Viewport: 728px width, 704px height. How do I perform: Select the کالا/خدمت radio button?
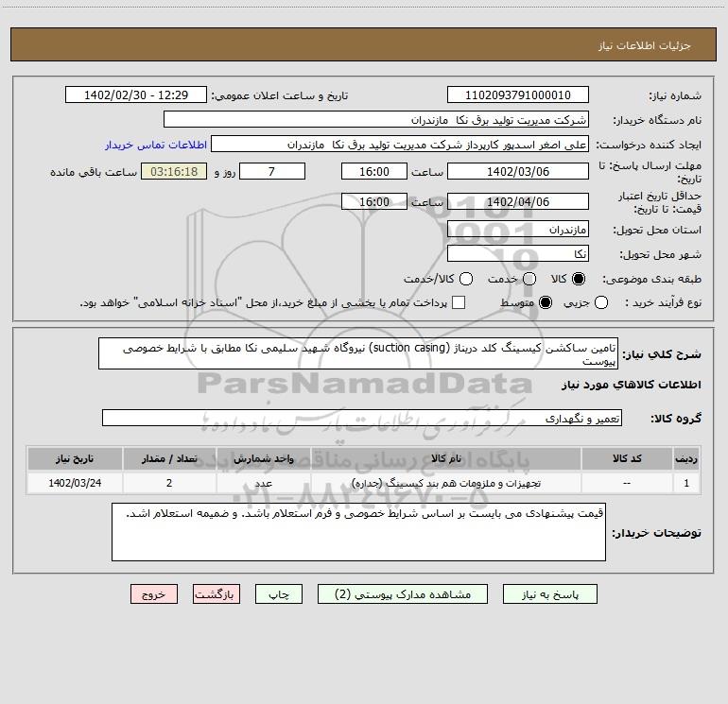click(x=466, y=279)
